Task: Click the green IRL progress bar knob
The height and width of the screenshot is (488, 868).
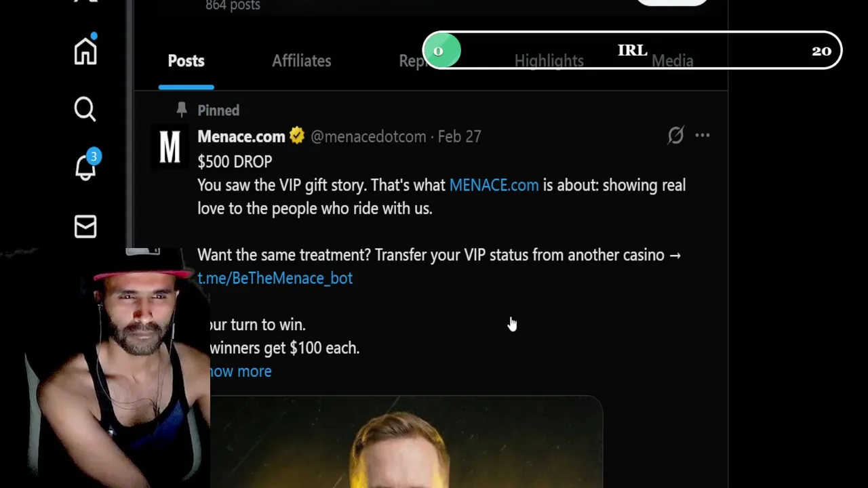Action: point(442,51)
